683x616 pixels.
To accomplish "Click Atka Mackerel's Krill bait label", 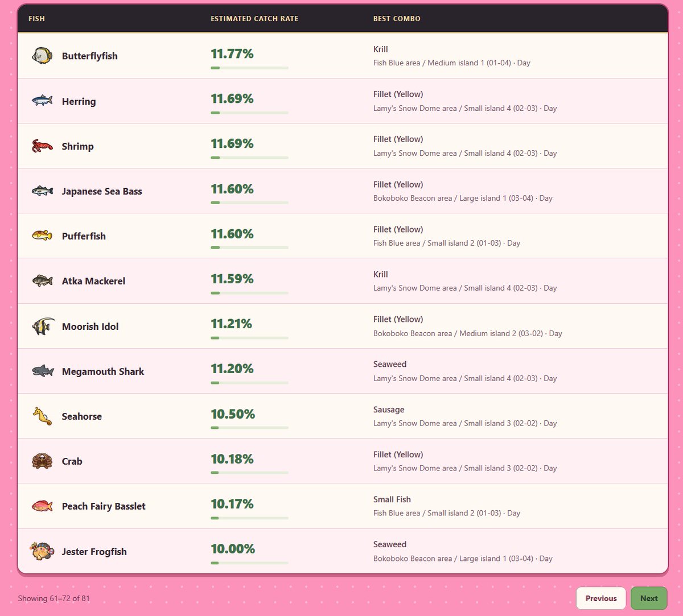I will point(381,274).
